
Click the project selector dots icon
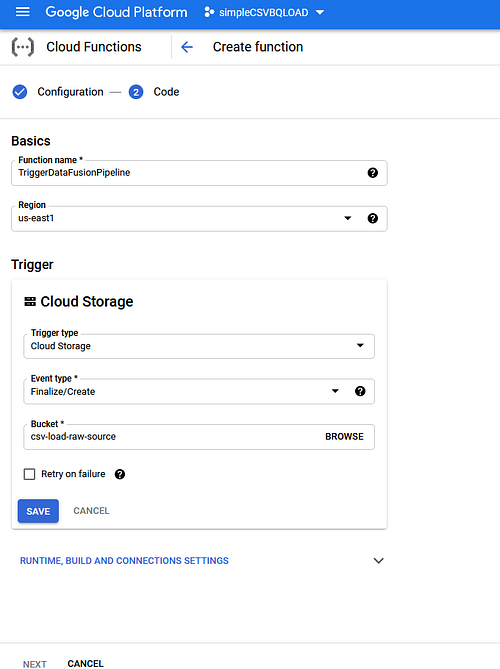(x=209, y=12)
